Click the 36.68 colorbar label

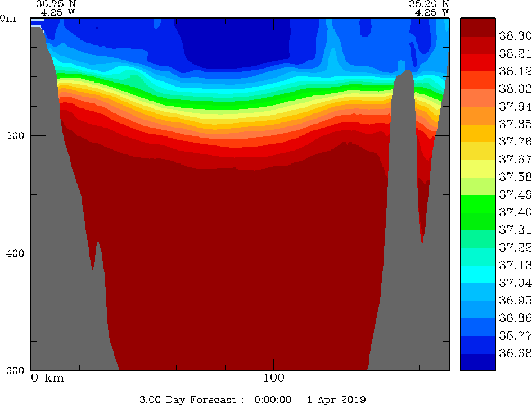coord(515,353)
